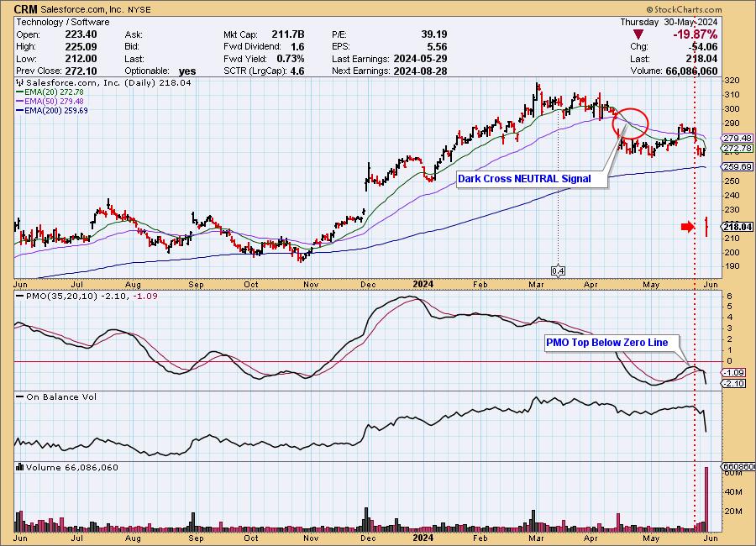756x546 pixels.
Task: Click the P/E value 39.19
Action: [434, 34]
